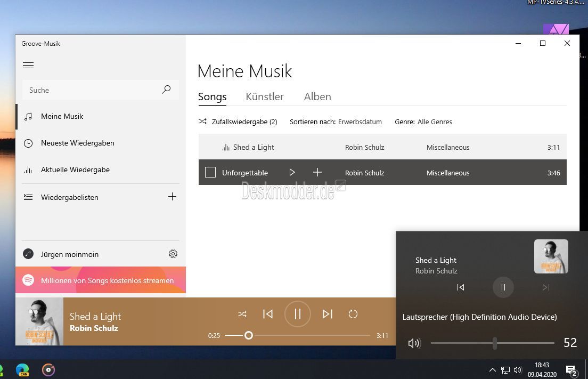Tick the checkbox for Unforgettable

point(210,172)
